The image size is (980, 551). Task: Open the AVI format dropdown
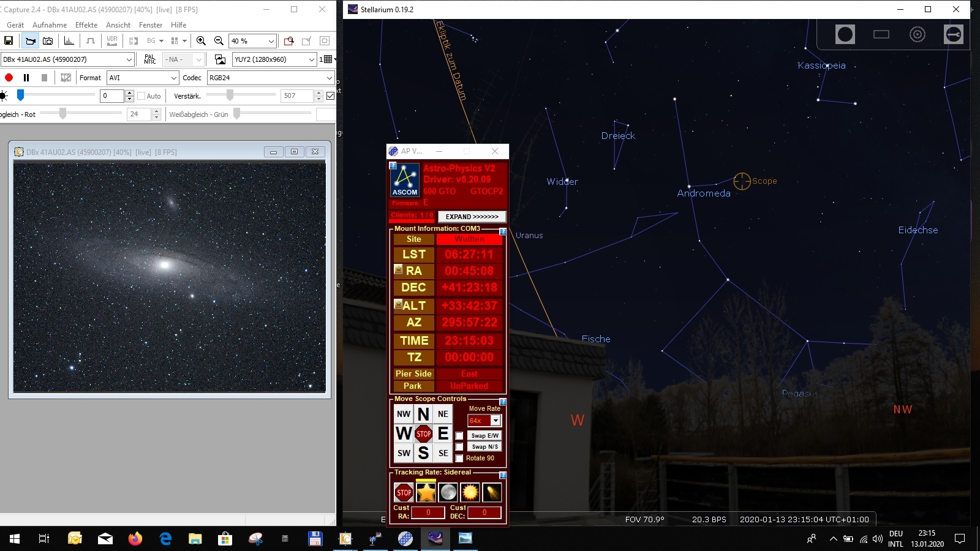(143, 78)
